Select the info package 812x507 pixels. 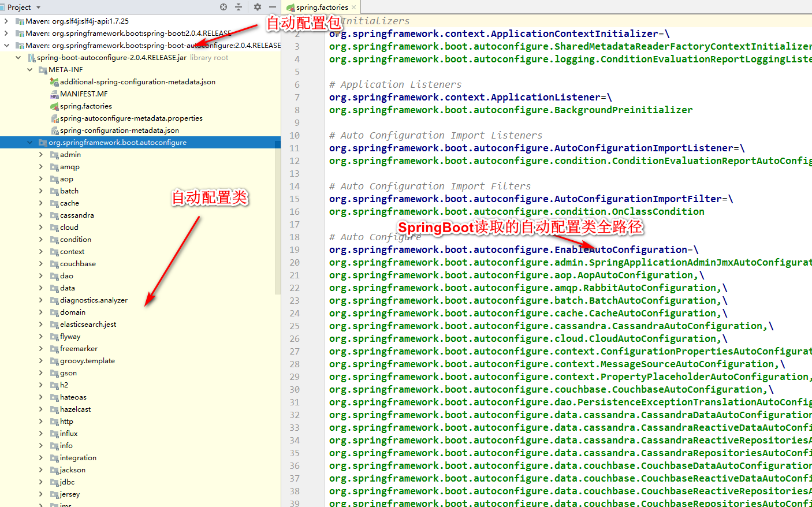(66, 445)
